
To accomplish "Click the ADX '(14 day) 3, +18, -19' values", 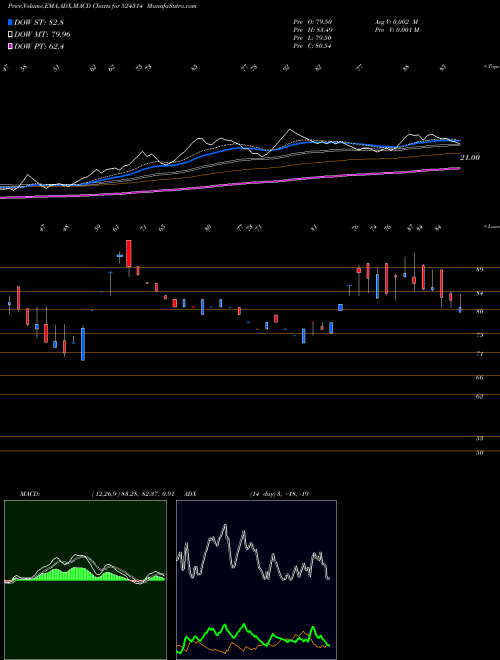I will (x=279, y=493).
